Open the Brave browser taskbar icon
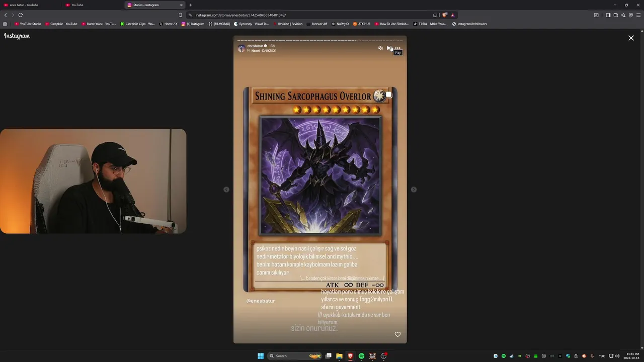The height and width of the screenshot is (362, 644). tap(350, 356)
